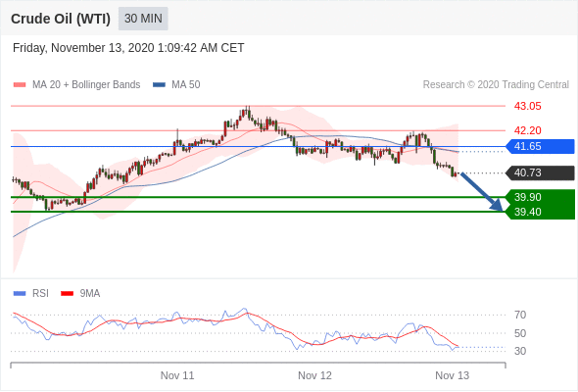Click the 30 MIN timeframe button
Screen dimensions: 578x392
[x=143, y=19]
